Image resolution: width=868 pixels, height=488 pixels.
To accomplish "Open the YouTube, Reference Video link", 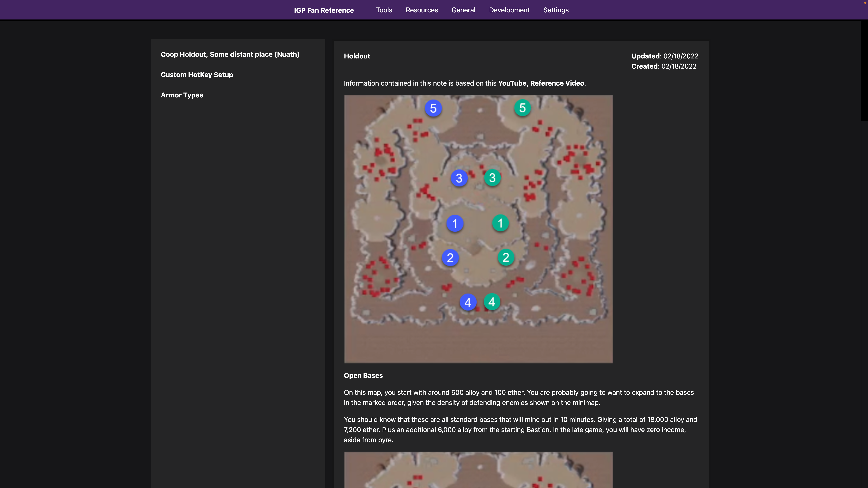I will tap(541, 83).
